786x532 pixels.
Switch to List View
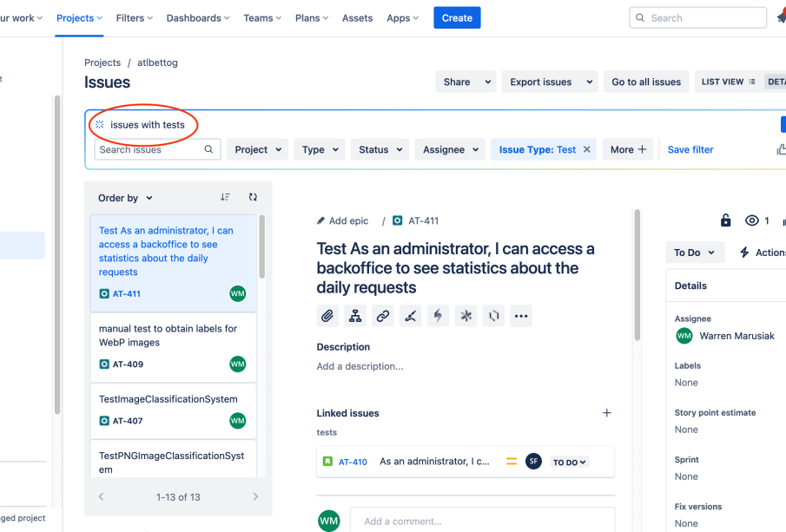tap(728, 82)
